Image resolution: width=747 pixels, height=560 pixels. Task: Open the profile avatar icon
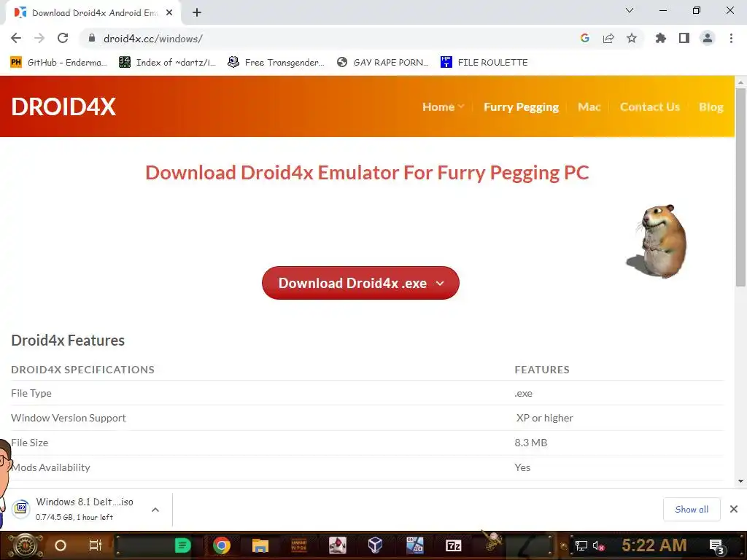(x=708, y=38)
